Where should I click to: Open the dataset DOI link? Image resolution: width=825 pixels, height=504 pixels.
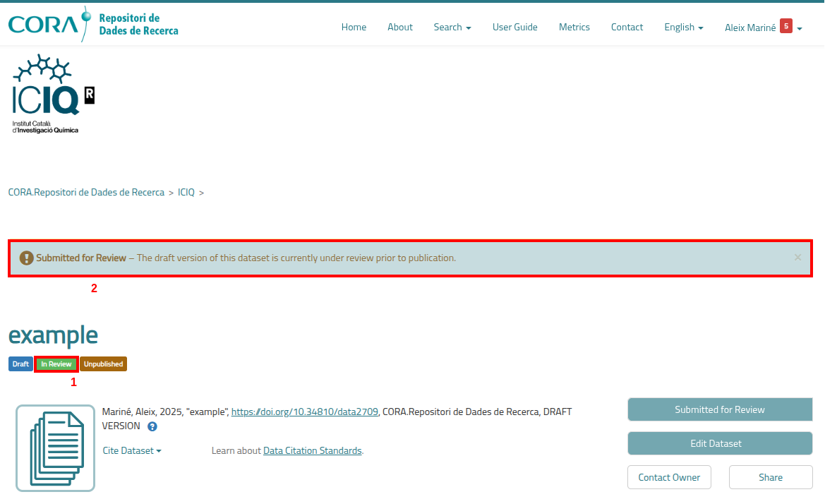[x=305, y=412]
